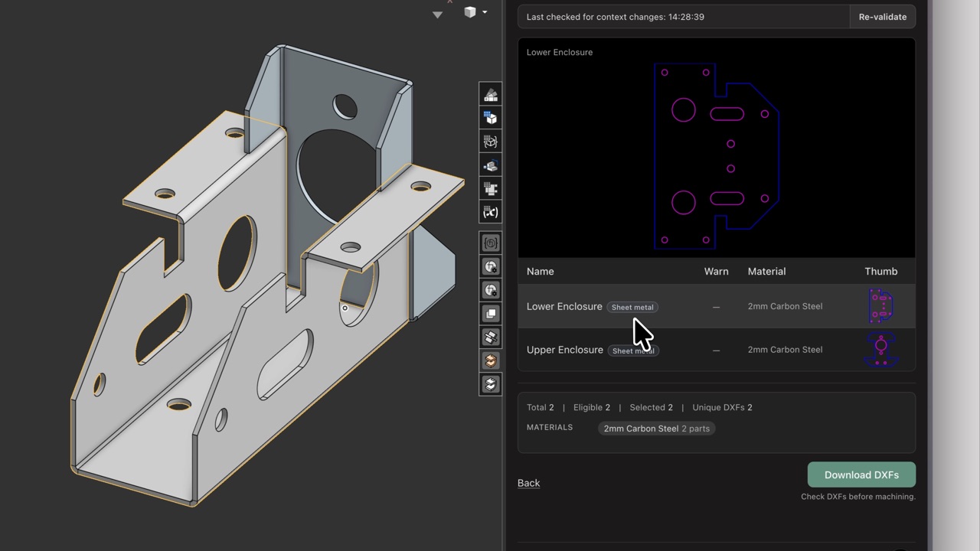980x551 pixels.
Task: Open the variable table (x) icon
Action: [491, 212]
